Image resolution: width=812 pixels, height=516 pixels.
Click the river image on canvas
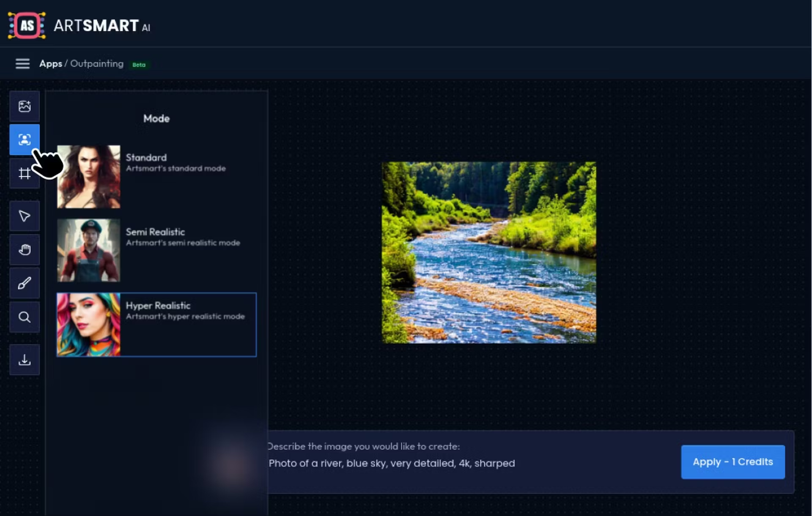489,252
